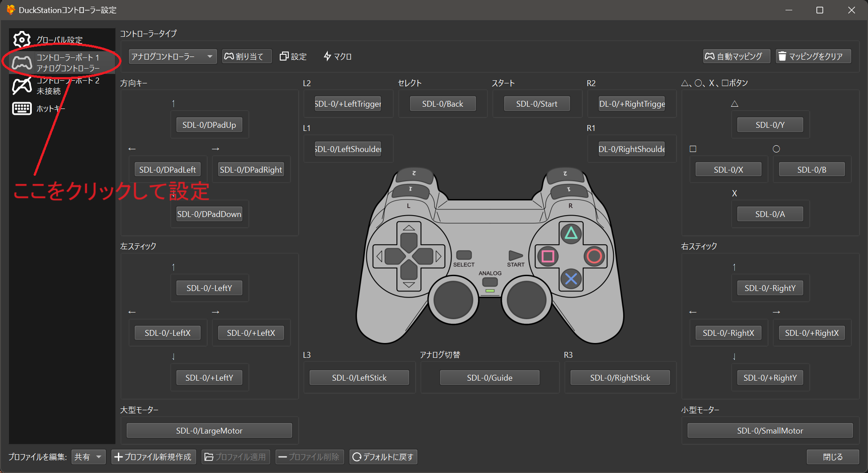
Task: Change the SDL-0/Start binding
Action: tap(537, 104)
